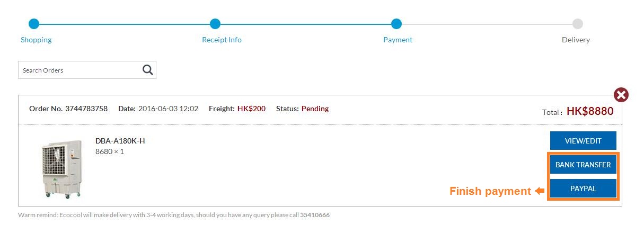
Task: Pay using the PAYPAL button
Action: click(x=583, y=189)
